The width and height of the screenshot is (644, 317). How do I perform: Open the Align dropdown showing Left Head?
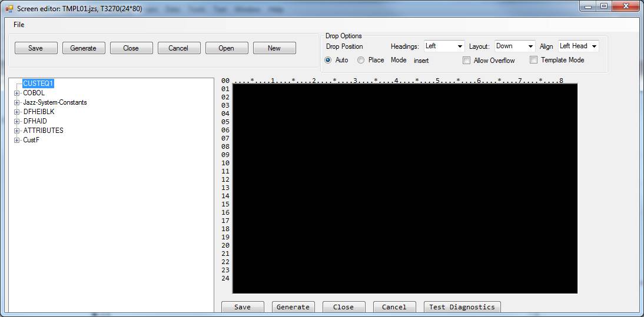click(x=578, y=46)
